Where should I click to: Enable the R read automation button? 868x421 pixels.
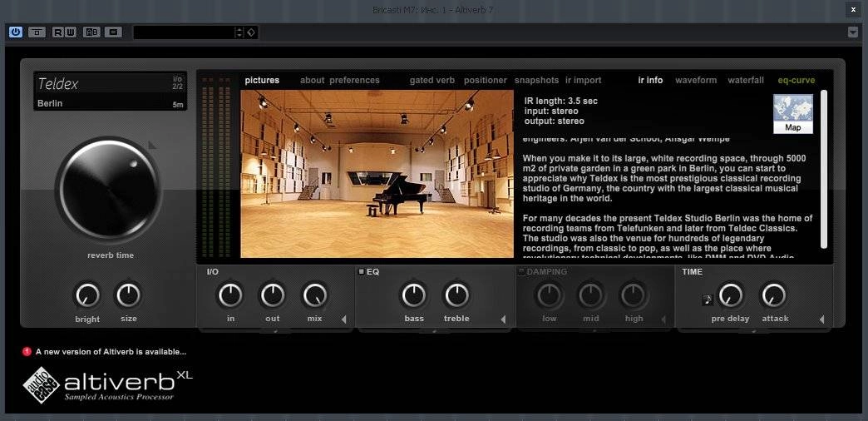coord(58,32)
